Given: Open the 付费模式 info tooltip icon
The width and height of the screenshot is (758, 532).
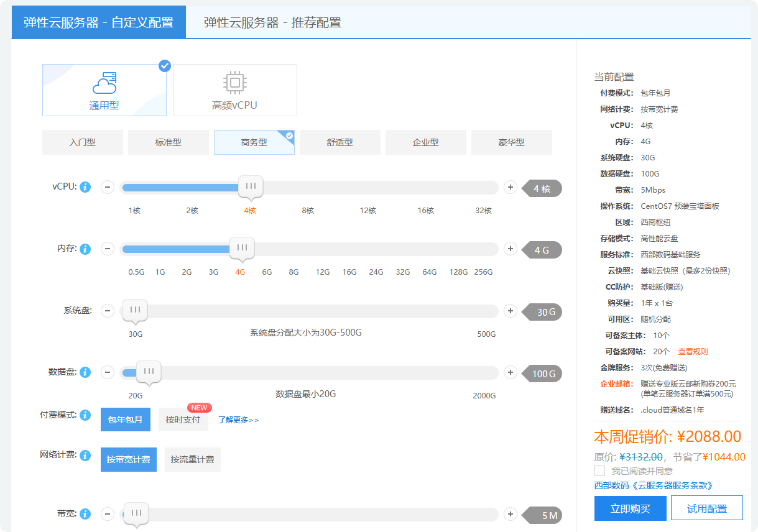Looking at the screenshot, I should 85,415.
